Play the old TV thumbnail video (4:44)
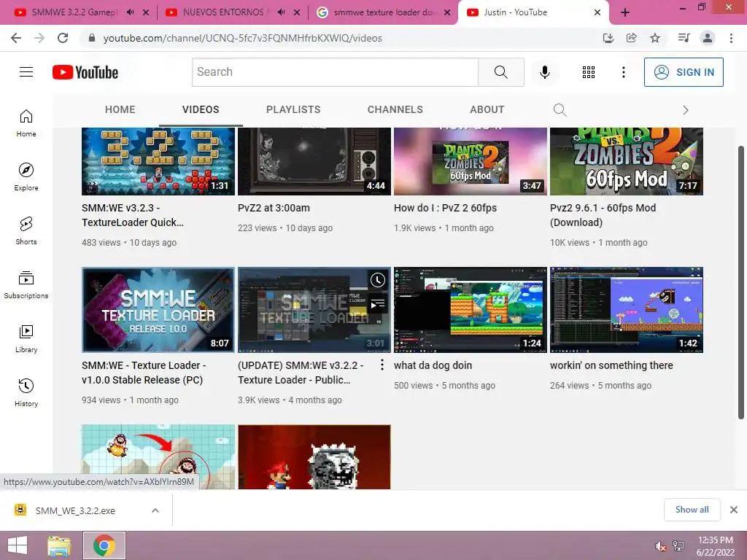 click(x=314, y=161)
